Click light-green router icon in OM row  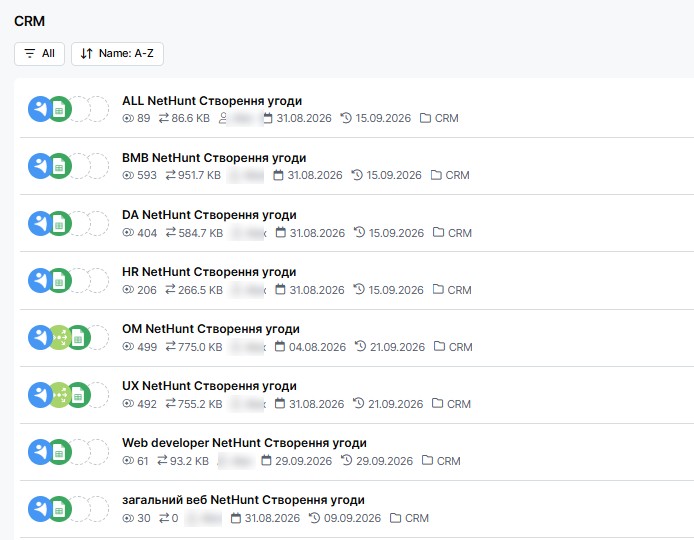(x=59, y=337)
